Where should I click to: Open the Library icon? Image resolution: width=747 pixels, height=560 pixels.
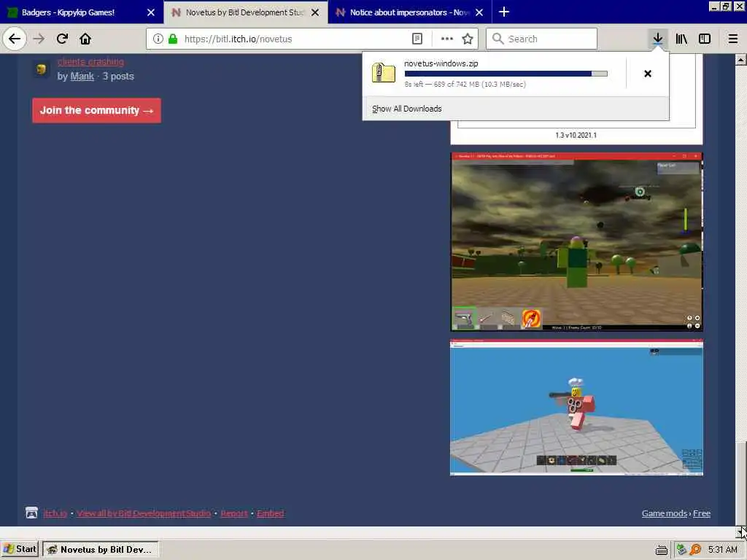click(x=681, y=39)
